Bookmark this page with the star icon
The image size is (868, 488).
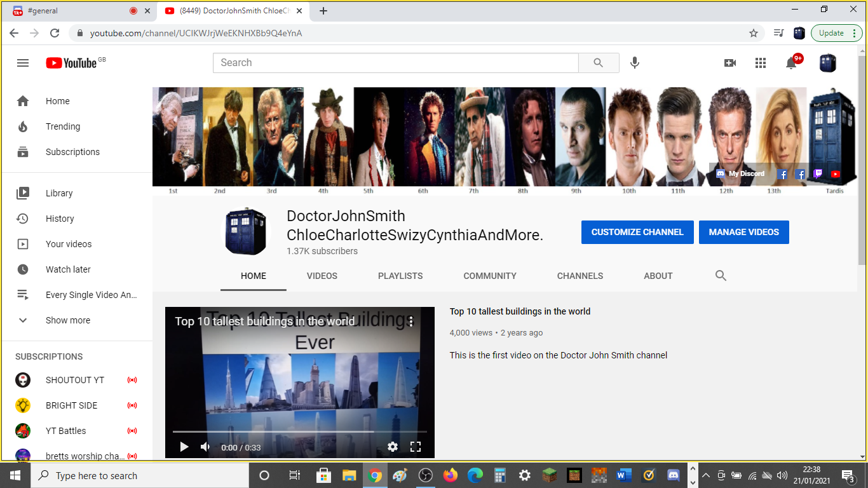[x=754, y=33]
